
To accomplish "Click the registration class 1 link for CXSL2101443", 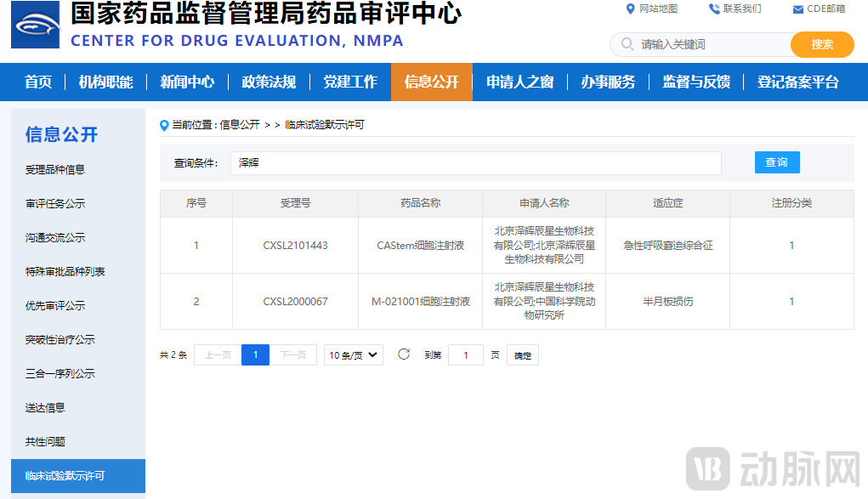I will tap(790, 245).
